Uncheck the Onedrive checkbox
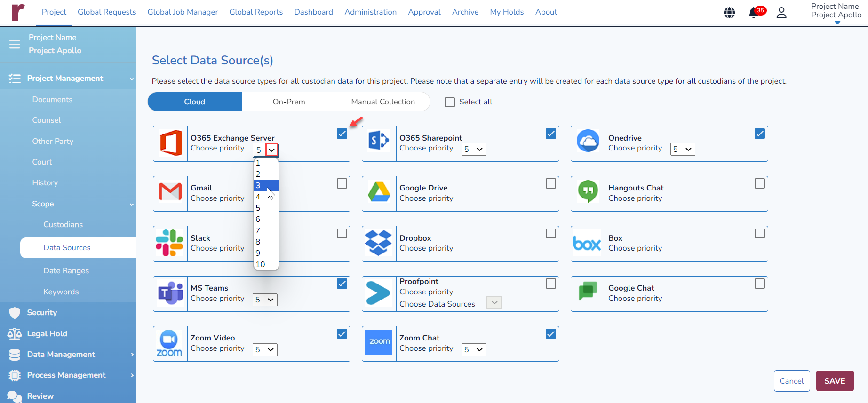The image size is (868, 403). coord(760,134)
